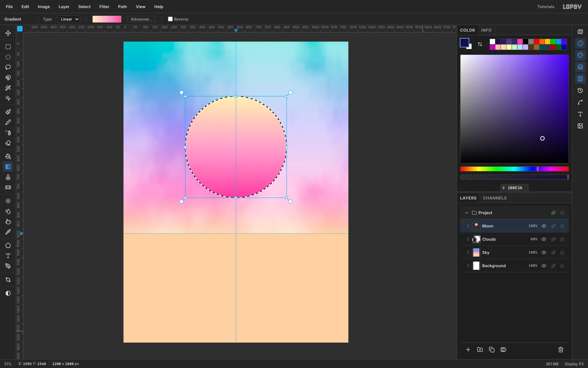Viewport: 588px width, 368px height.
Task: Swap foreground and background colors
Action: point(480,44)
